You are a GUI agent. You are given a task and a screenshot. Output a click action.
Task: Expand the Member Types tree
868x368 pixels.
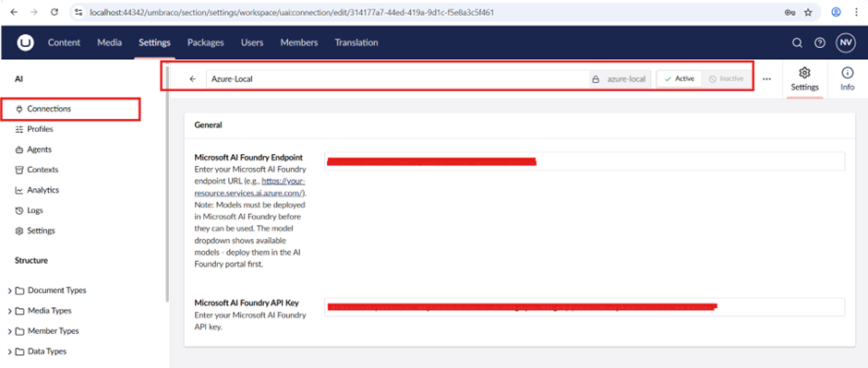(9, 331)
